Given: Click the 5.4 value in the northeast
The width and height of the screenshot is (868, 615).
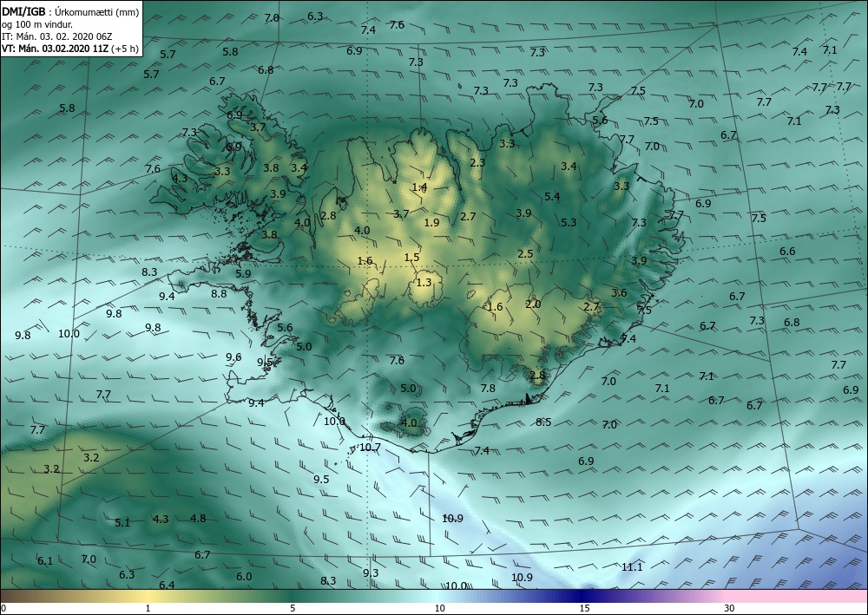Looking at the screenshot, I should (552, 196).
